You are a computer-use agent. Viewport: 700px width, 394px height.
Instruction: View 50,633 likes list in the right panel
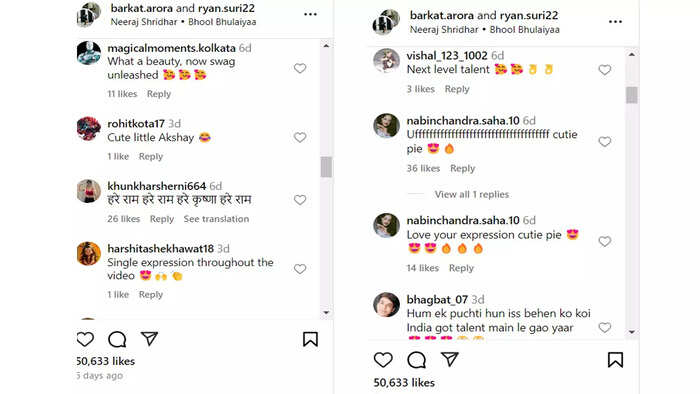[x=404, y=383]
